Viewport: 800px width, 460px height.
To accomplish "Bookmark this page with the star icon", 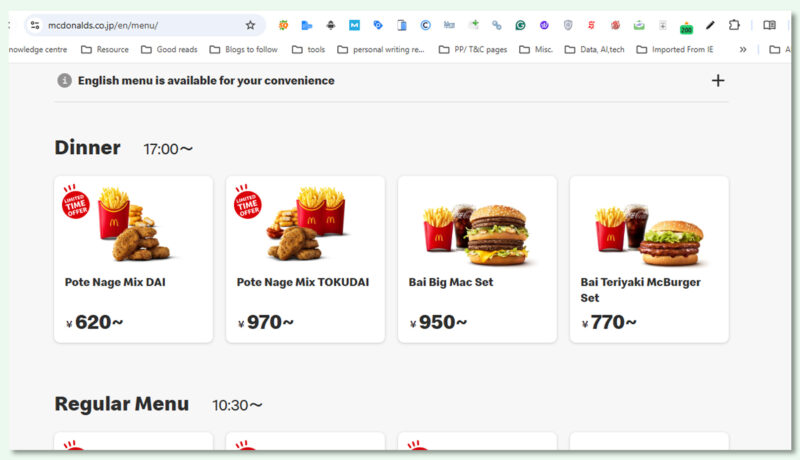I will (250, 25).
